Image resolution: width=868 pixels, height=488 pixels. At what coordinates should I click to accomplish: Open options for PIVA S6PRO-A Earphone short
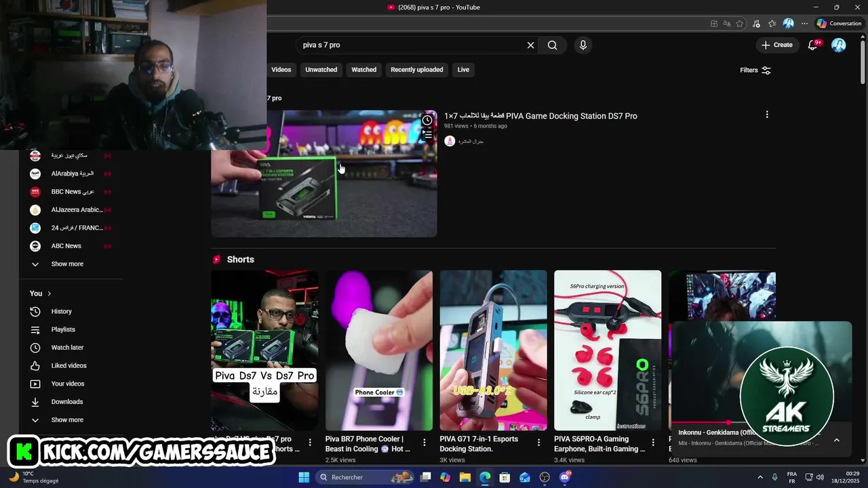pyautogui.click(x=653, y=442)
